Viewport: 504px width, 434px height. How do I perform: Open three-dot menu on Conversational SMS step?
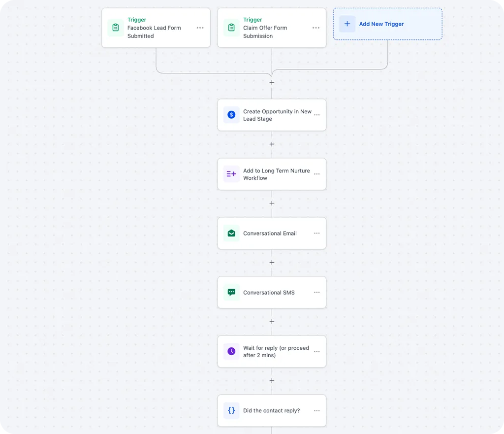tap(316, 292)
